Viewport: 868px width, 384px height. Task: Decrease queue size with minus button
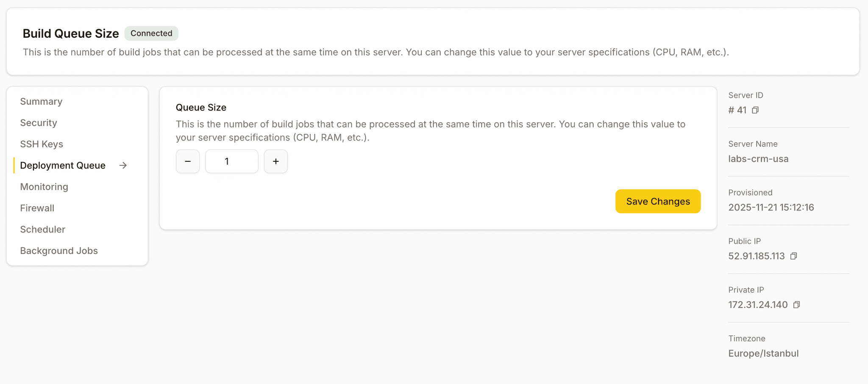coord(188,161)
